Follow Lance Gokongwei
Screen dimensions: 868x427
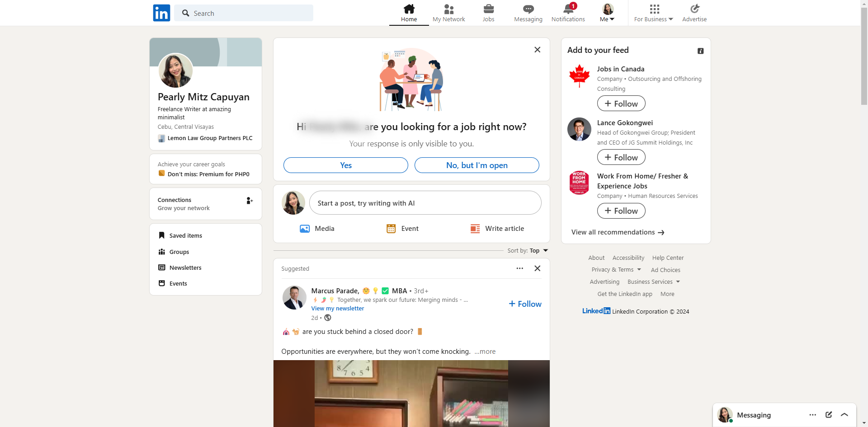click(621, 157)
